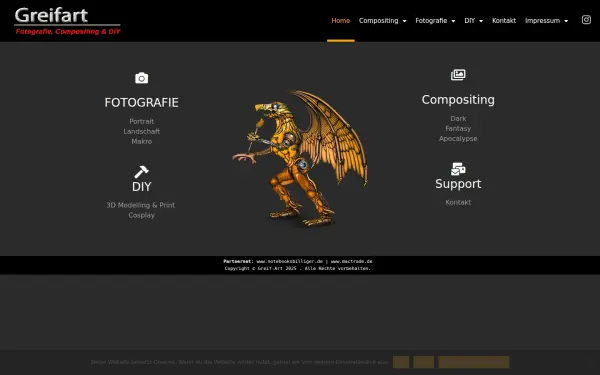Click the footer text 'Copyright © Greif-Art 2025'

[x=261, y=268]
